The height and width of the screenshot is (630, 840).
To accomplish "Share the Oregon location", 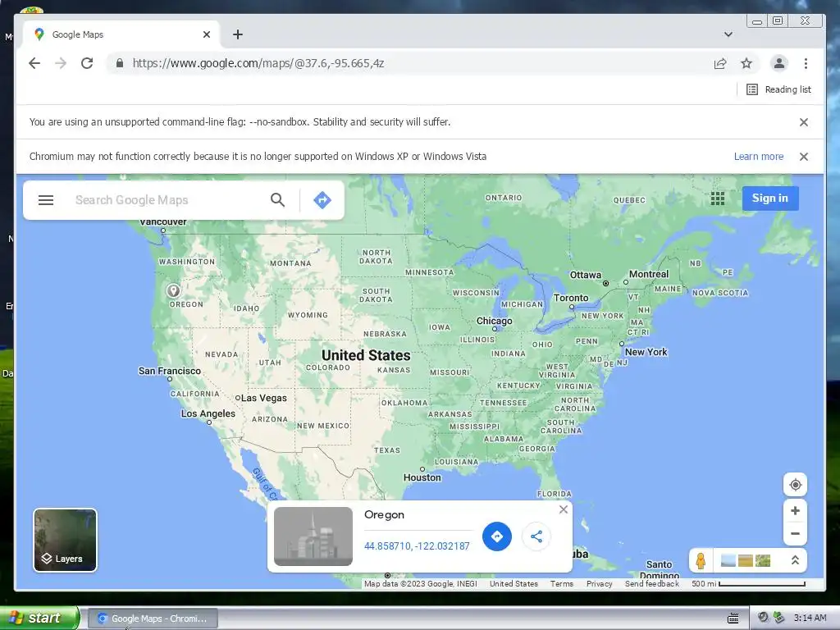I will pyautogui.click(x=536, y=536).
